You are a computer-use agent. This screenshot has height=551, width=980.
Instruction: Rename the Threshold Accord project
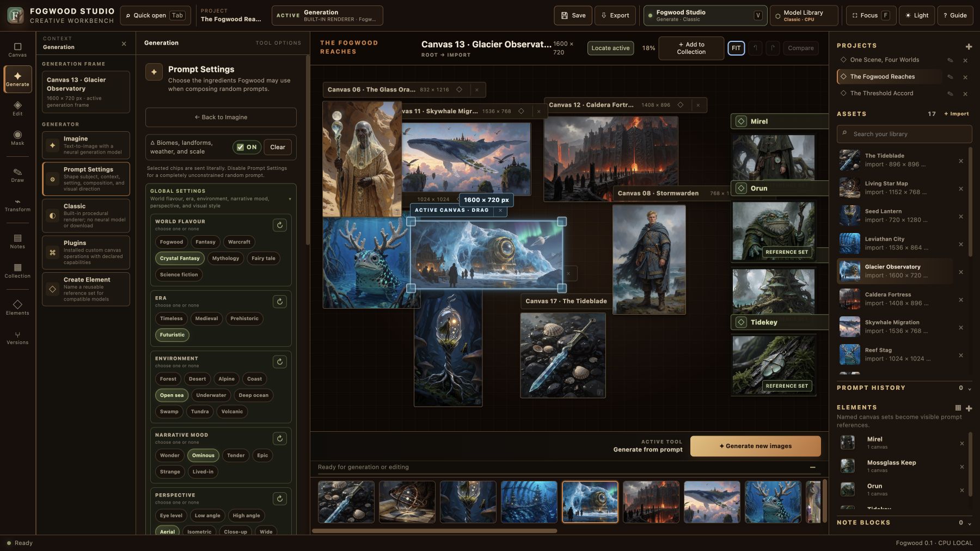950,94
